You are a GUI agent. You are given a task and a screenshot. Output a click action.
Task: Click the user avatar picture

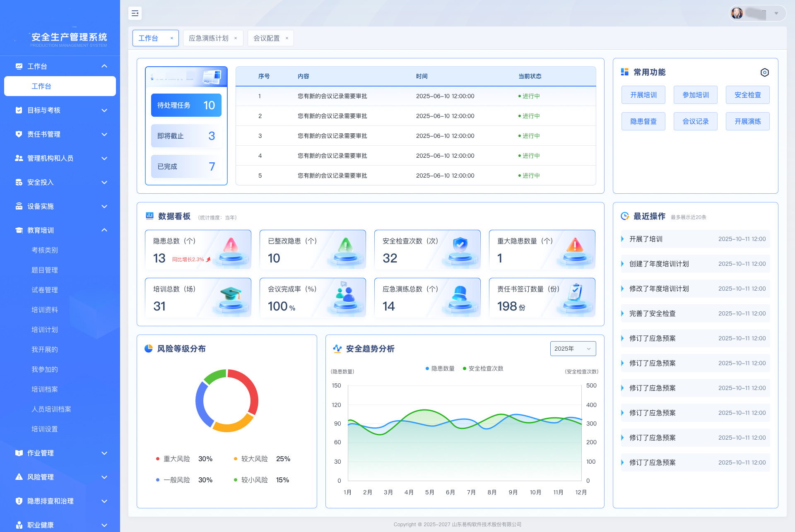[737, 13]
